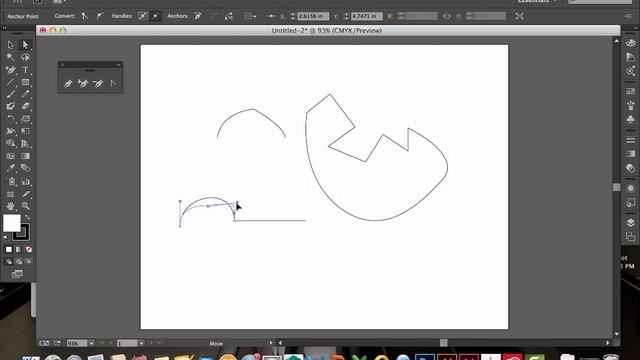Select the Mesh tool

pos(10,156)
